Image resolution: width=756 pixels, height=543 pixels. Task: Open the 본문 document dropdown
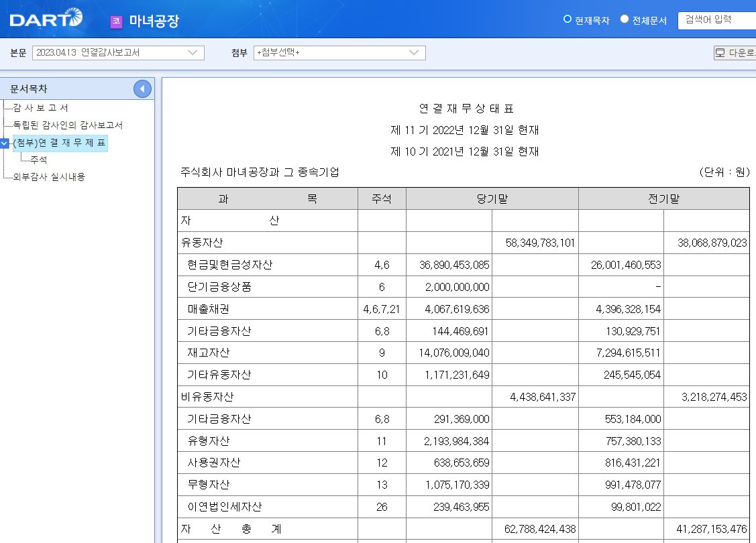click(118, 52)
